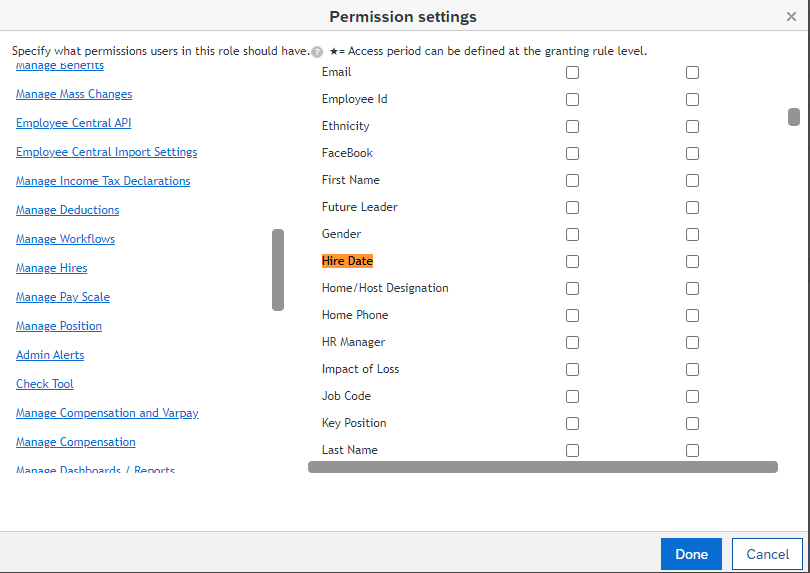The image size is (810, 573).
Task: Click the right-side vertical scrollbar thumb
Action: click(794, 117)
